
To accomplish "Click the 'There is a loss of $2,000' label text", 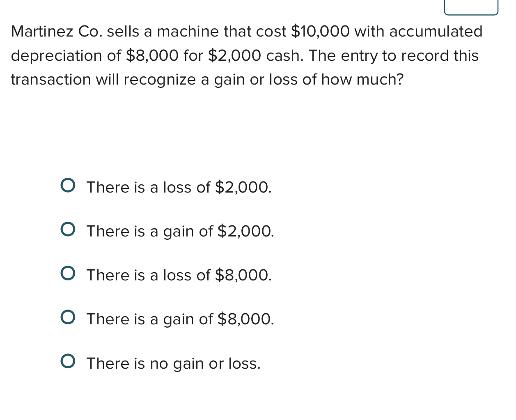I will tap(179, 188).
